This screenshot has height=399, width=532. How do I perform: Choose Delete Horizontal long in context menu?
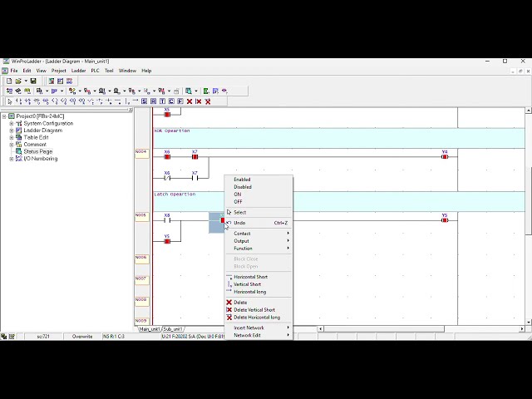click(259, 318)
